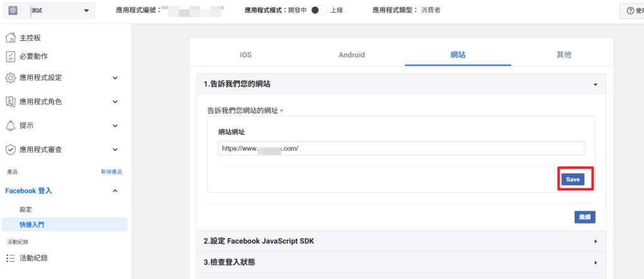Viewport: 644px width, 279px height.
Task: Click the 應用程式設定 gear icon
Action: [11, 77]
